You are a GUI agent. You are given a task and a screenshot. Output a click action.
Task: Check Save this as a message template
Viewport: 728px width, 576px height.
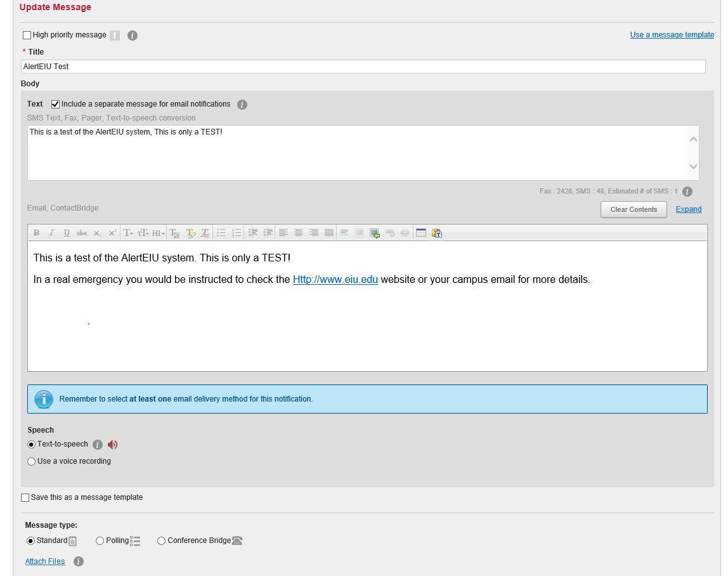(x=25, y=498)
